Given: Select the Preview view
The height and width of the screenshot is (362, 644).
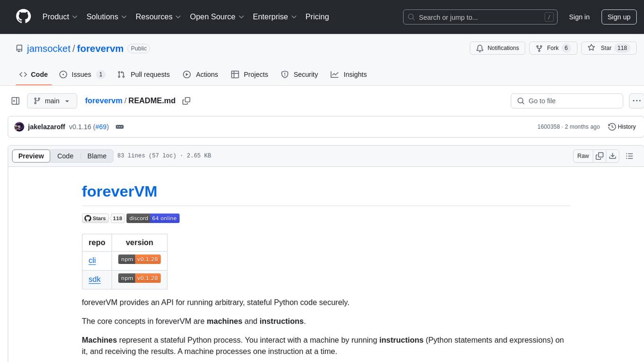Looking at the screenshot, I should tap(31, 156).
